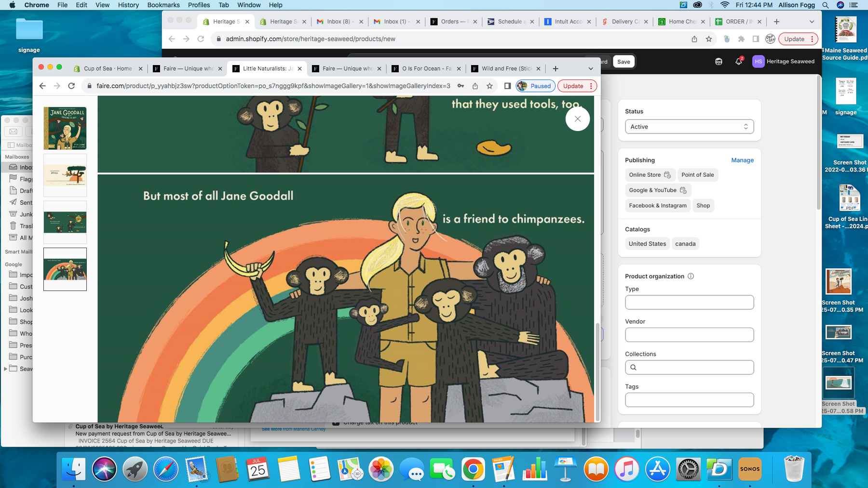Open extensions puzzle icon in Shopify window
Viewport: 868px width, 488px height.
pos(741,39)
